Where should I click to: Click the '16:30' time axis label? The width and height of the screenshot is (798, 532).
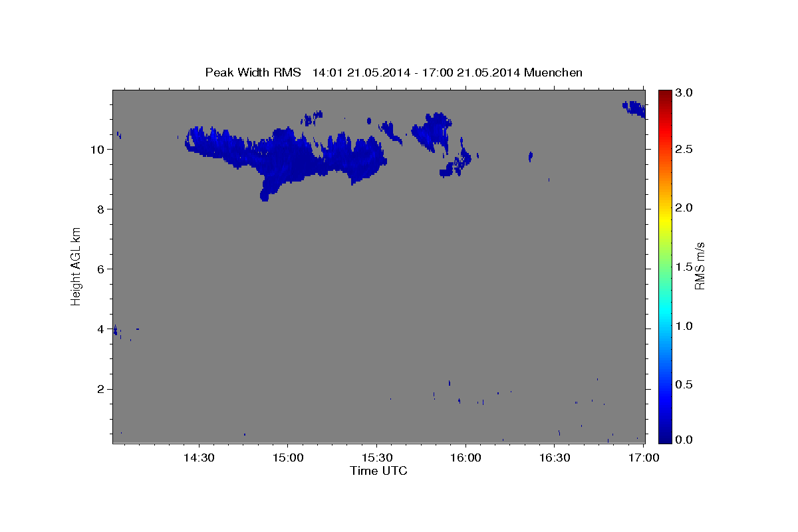pos(555,458)
